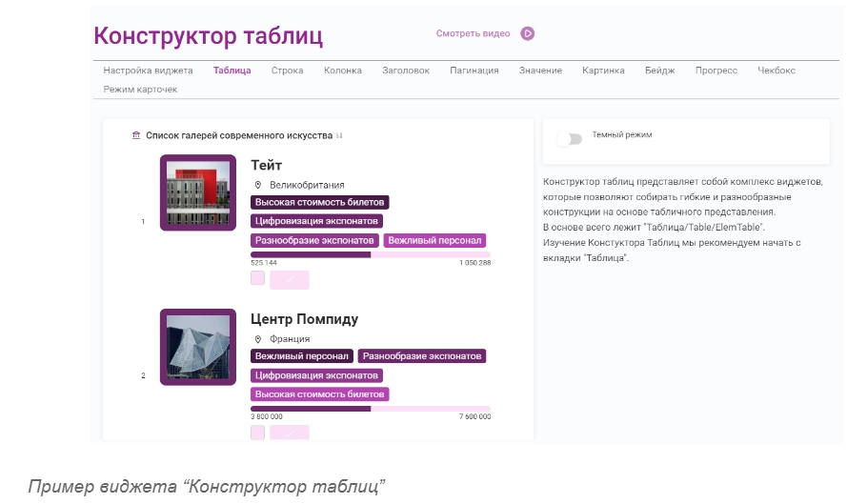
Task: Tick the pink checkbox under Тейт
Action: click(x=257, y=278)
